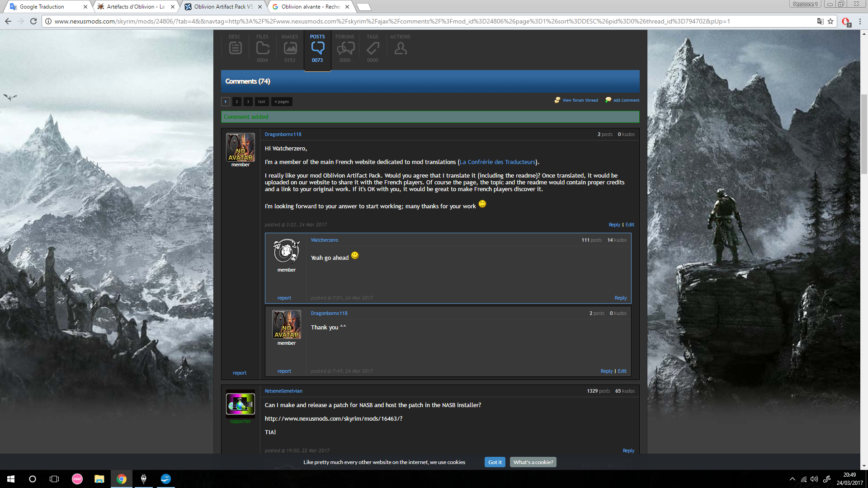868x488 pixels.
Task: Open La Confrérie des Traducteurs link
Action: click(x=497, y=162)
